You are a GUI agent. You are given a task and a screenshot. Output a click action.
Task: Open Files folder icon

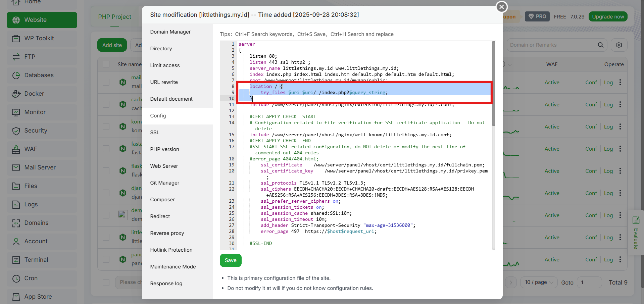tap(16, 186)
